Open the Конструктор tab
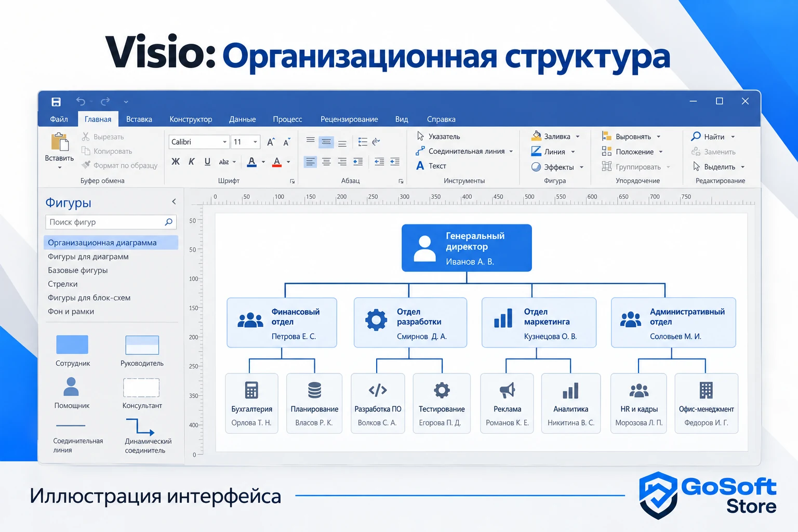Image resolution: width=798 pixels, height=532 pixels. click(x=191, y=119)
